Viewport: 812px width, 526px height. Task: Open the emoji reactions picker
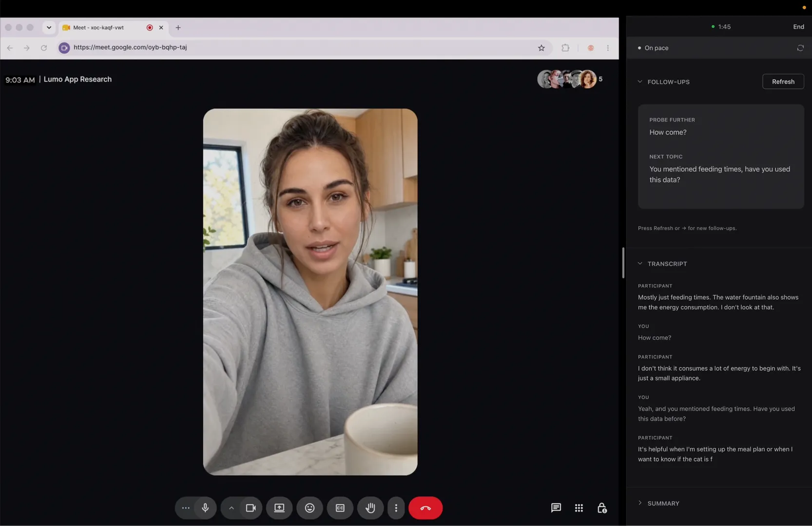309,508
